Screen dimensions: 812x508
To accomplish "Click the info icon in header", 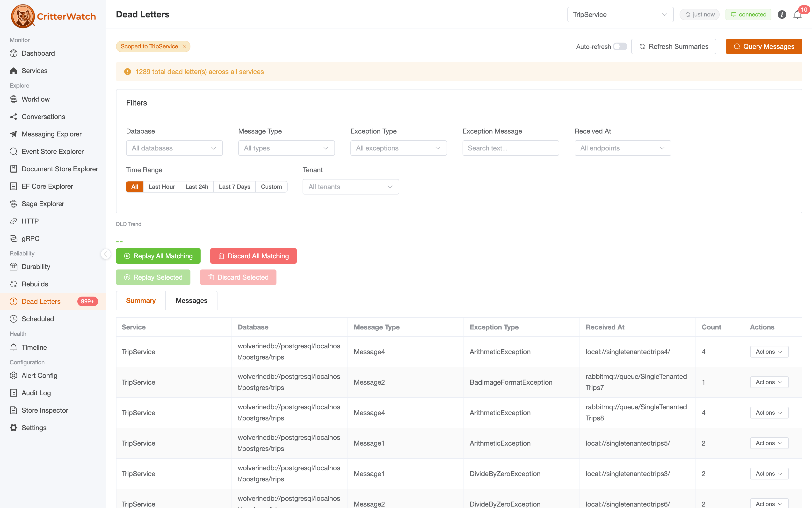I will pos(782,15).
